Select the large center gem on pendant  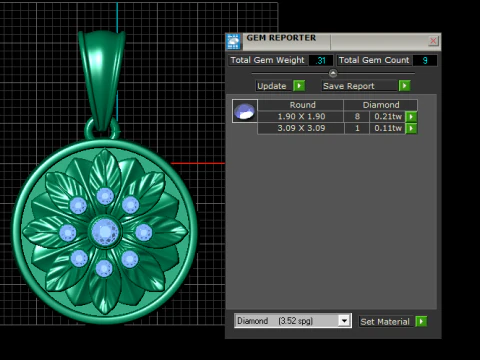[105, 231]
